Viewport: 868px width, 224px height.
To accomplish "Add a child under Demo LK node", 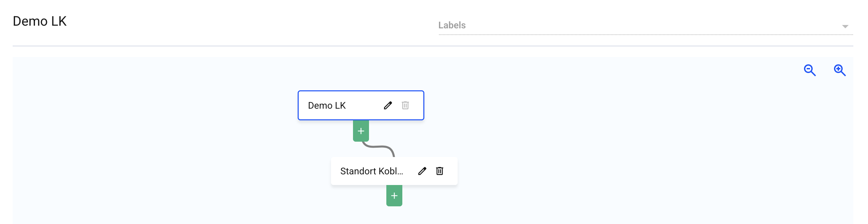I will pyautogui.click(x=361, y=131).
